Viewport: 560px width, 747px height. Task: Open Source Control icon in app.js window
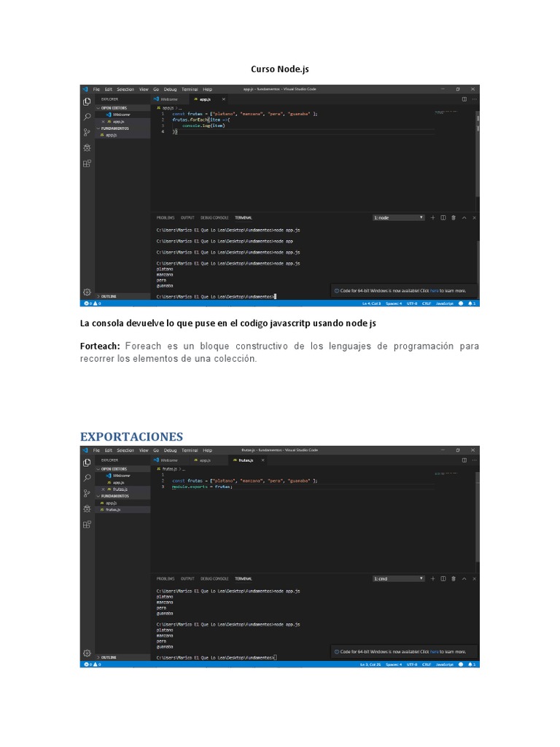[x=87, y=133]
